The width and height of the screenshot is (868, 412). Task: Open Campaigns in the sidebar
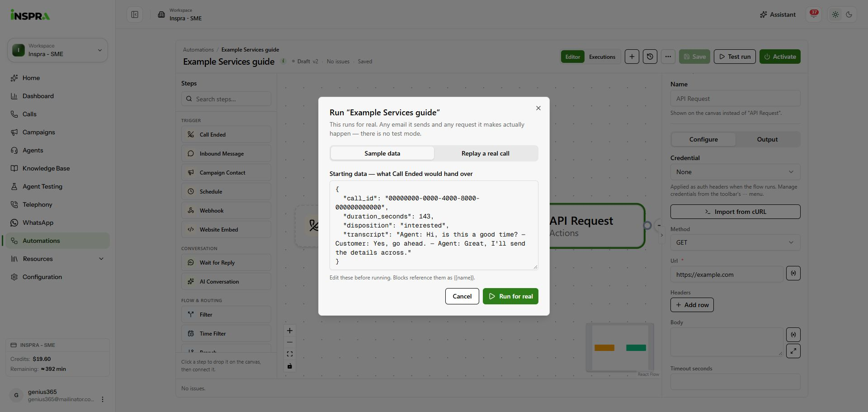click(x=57, y=132)
